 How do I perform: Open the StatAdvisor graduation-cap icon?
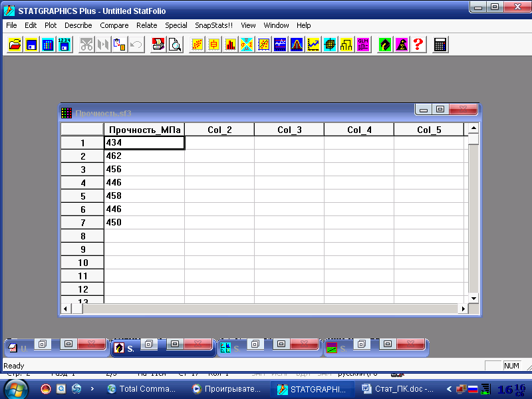point(385,45)
